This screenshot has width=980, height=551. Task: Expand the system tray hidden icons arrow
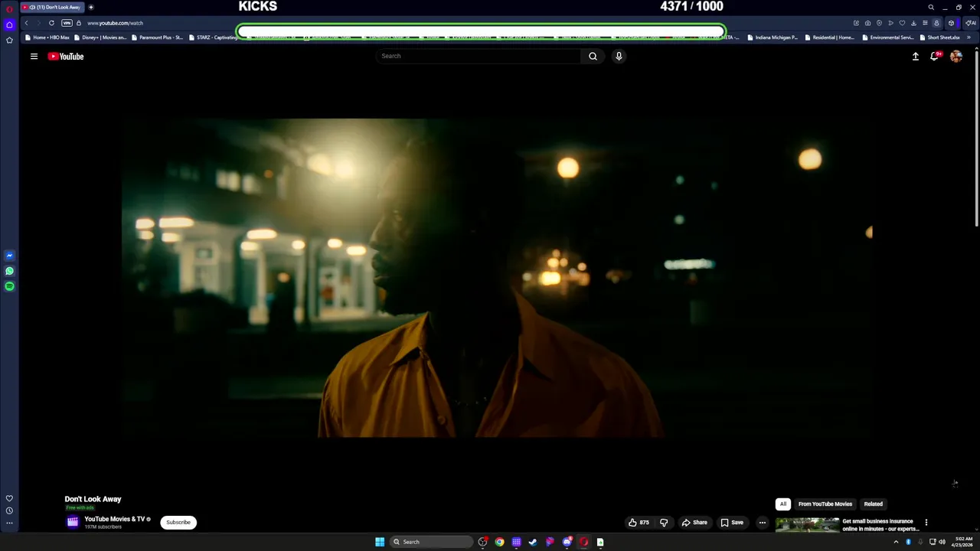(896, 542)
